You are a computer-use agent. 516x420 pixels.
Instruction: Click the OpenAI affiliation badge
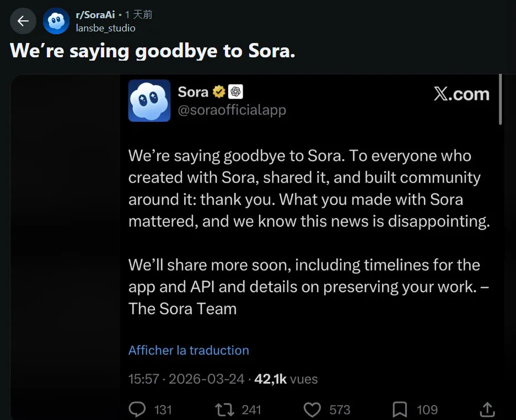coord(236,92)
